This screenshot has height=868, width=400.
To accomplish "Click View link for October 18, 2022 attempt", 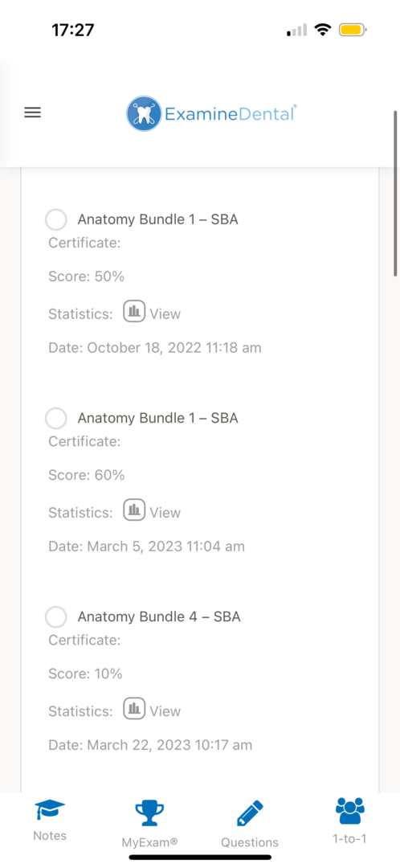I will [165, 314].
